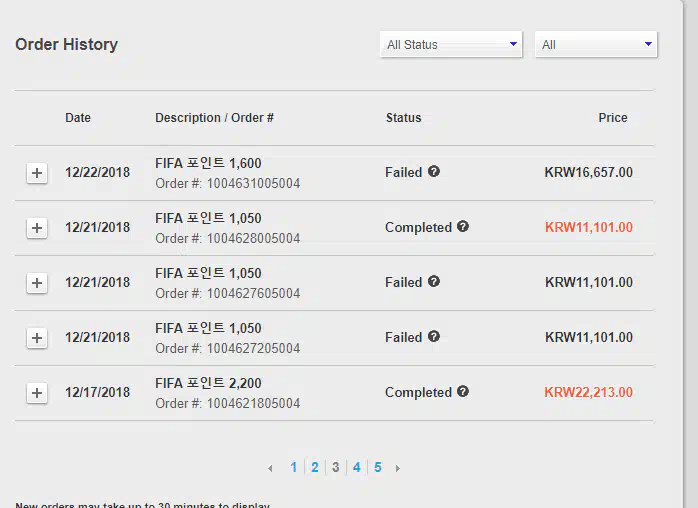The height and width of the screenshot is (508, 698).
Task: Click help icon beside Completed for order 1004628005004
Action: pos(463,226)
